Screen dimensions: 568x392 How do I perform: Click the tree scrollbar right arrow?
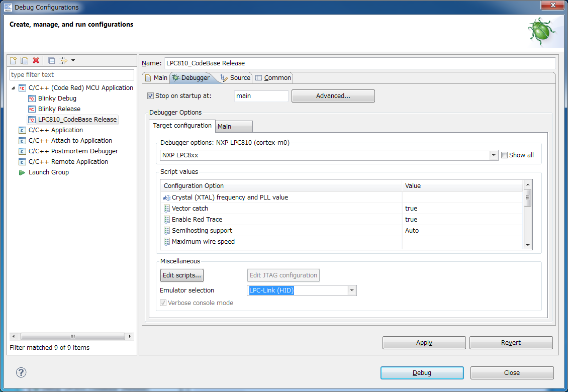click(x=130, y=336)
